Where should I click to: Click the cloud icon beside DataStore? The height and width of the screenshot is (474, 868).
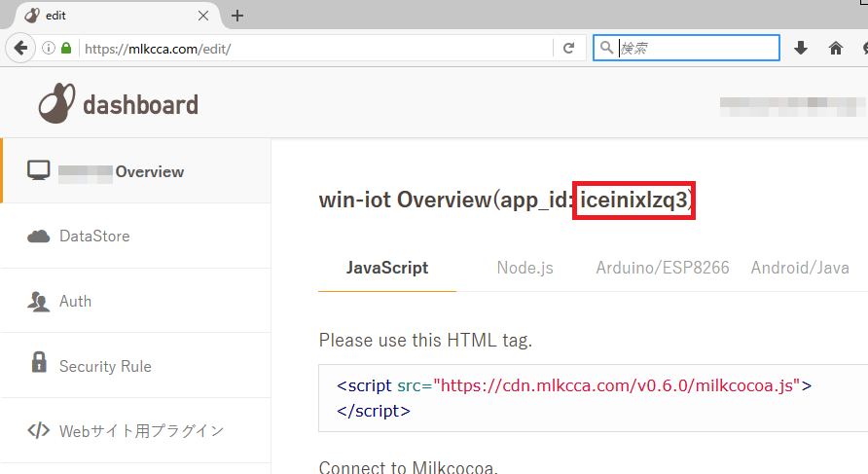39,237
